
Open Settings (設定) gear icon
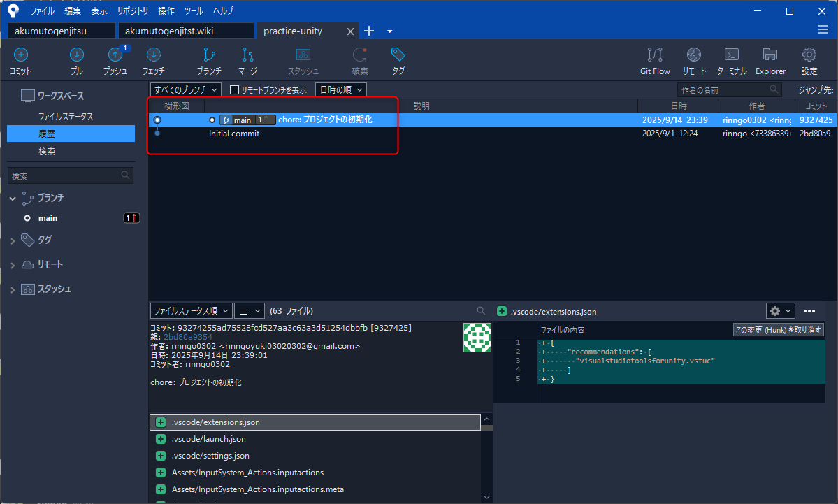point(809,55)
